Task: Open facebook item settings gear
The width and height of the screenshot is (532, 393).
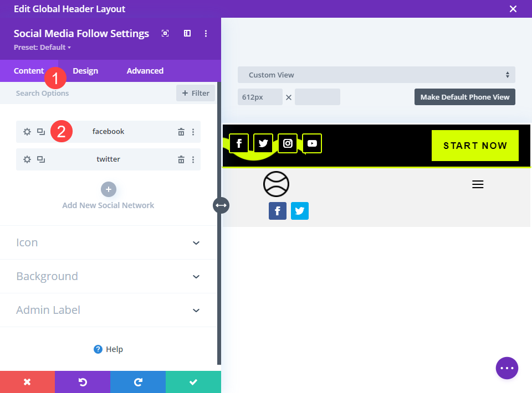Action: 27,131
